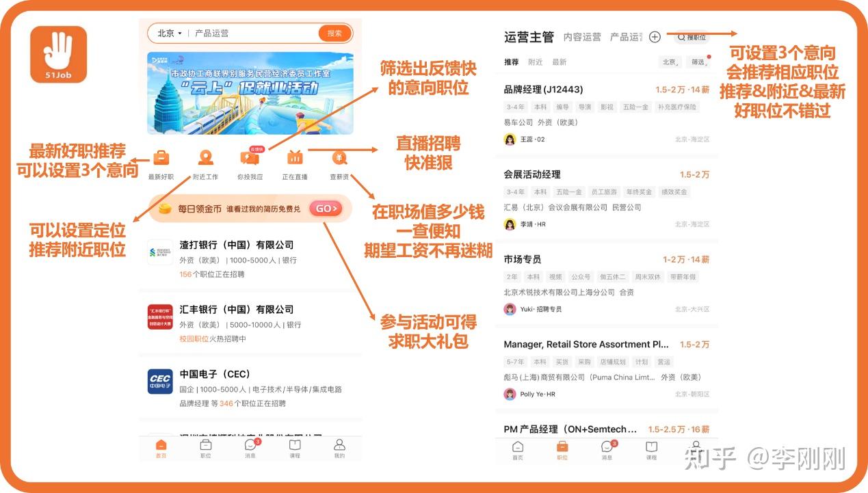
Task: Tap the GO> button on the coin banner
Action: click(x=326, y=209)
